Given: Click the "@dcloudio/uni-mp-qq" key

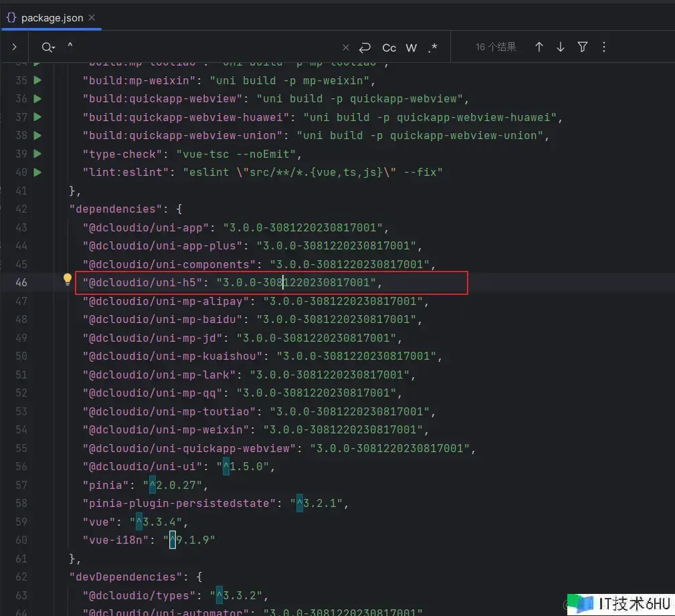Looking at the screenshot, I should point(153,393).
